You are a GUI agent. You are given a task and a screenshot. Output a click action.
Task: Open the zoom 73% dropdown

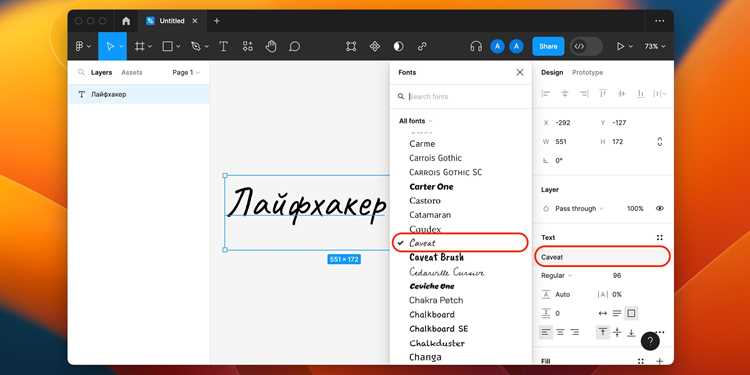click(655, 46)
